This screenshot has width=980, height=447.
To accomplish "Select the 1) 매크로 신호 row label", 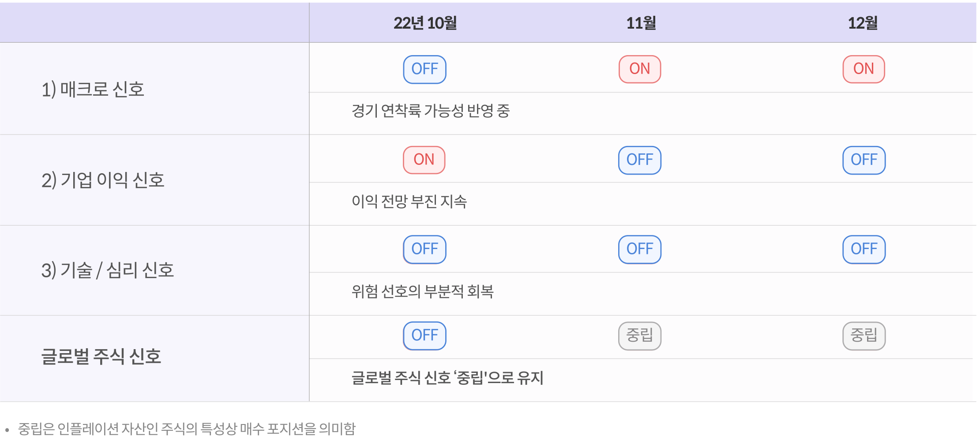I will pyautogui.click(x=93, y=89).
